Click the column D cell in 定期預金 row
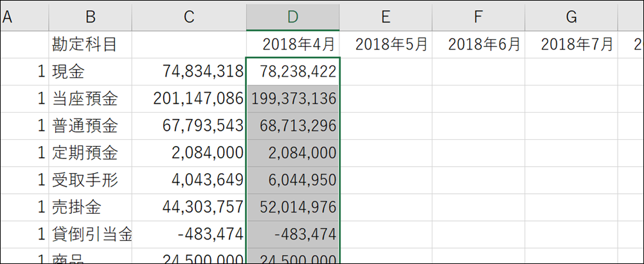Viewport: 644px width, 264px height. 293,153
